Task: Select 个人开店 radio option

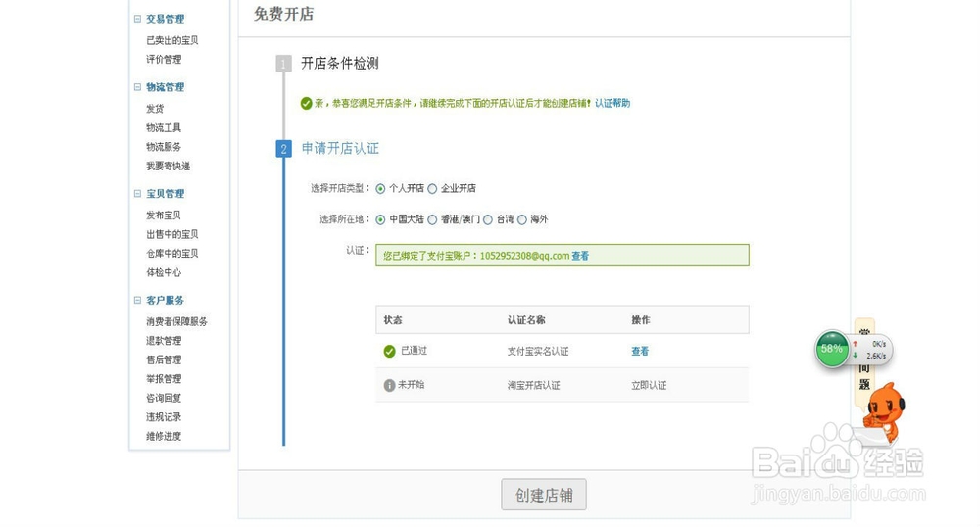Action: (x=380, y=189)
